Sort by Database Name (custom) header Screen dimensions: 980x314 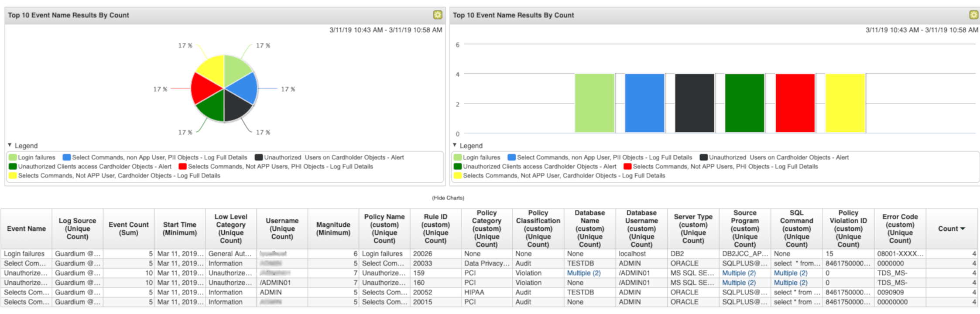pyautogui.click(x=589, y=229)
